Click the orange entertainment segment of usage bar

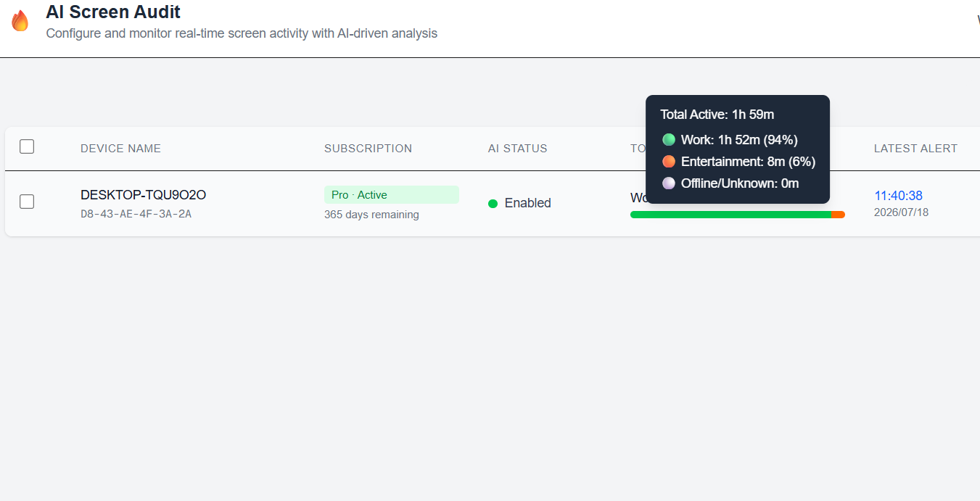click(x=838, y=215)
